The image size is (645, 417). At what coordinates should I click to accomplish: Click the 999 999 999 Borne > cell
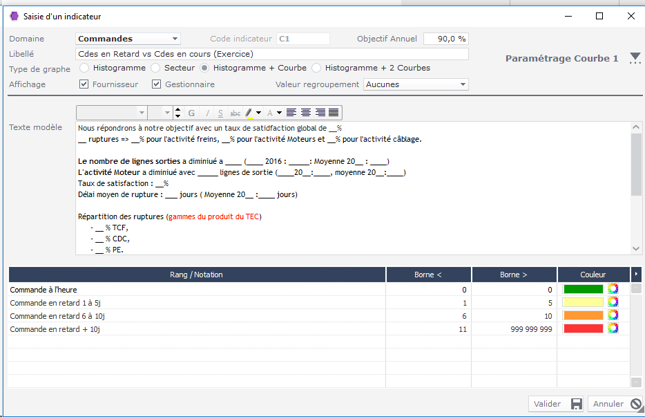click(x=514, y=329)
